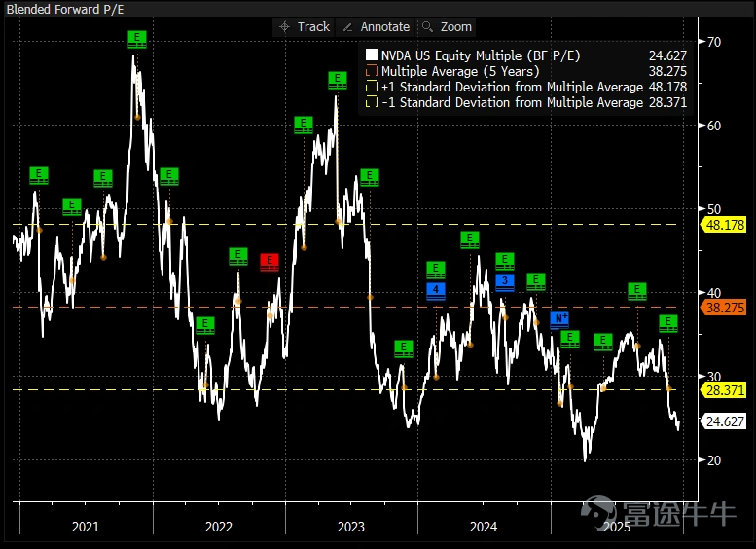
Task: Click the Zoom button
Action: [447, 27]
